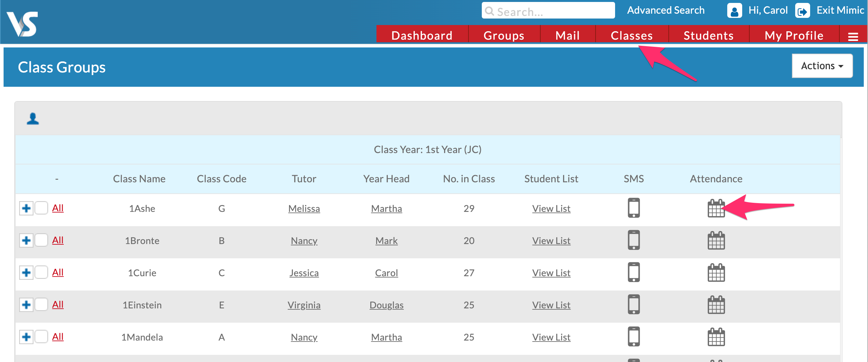
Task: Open tutor Melissa for 1Ashe
Action: (304, 208)
